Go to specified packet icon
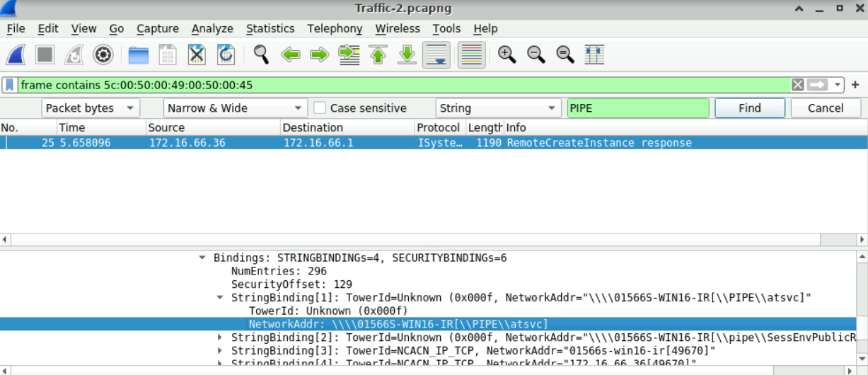868x375 pixels. coord(349,54)
